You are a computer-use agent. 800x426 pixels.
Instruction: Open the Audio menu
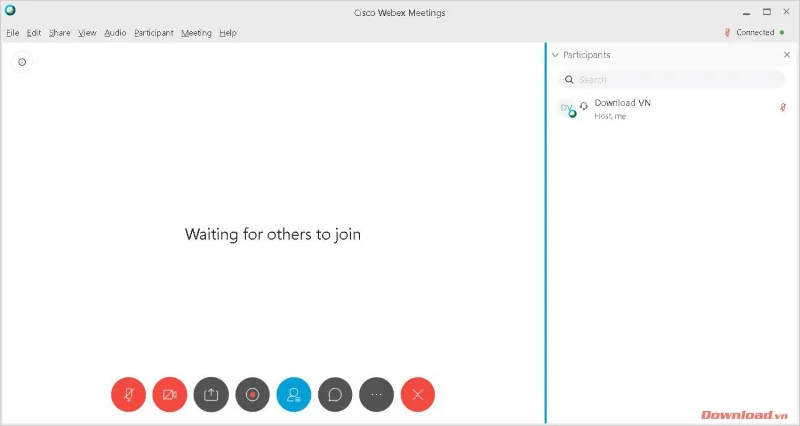coord(115,33)
